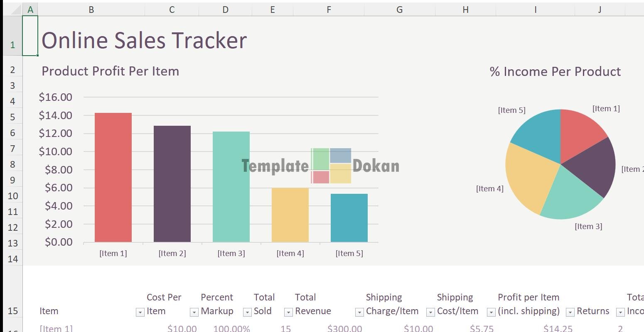Image resolution: width=644 pixels, height=332 pixels.
Task: Open the Item column filter dropdown
Action: (140, 312)
